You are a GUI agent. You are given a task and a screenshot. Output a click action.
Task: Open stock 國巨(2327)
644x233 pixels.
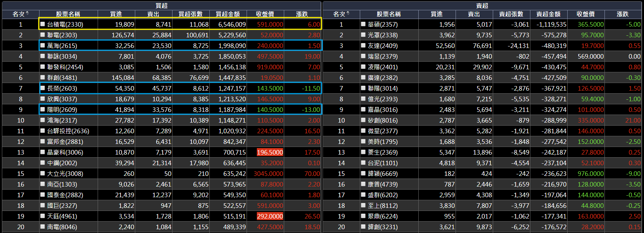click(62, 206)
